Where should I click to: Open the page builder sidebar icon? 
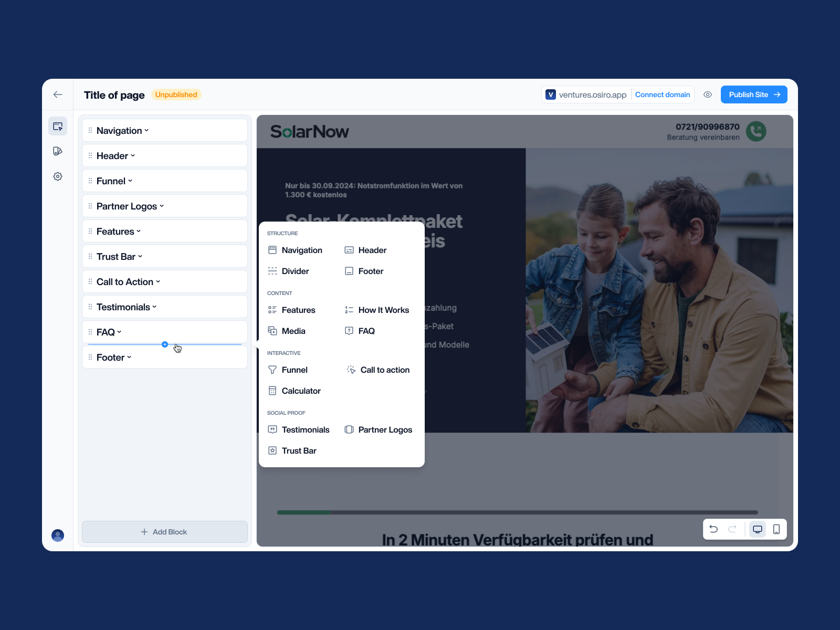pyautogui.click(x=58, y=126)
